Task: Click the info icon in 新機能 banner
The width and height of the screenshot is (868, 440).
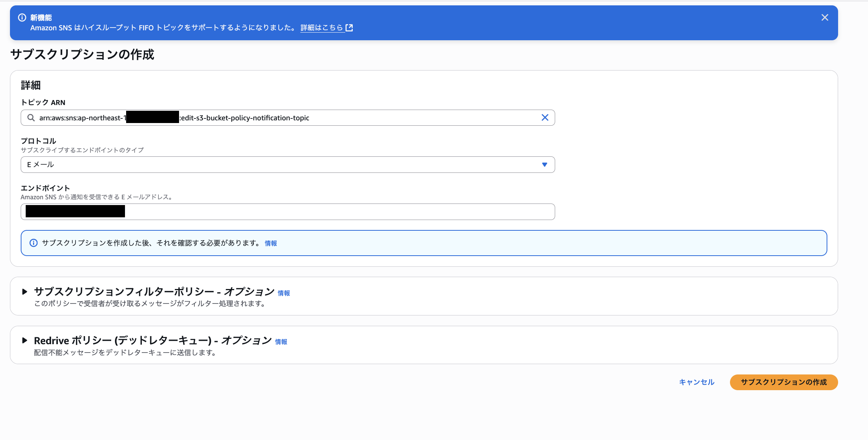Action: coord(22,17)
